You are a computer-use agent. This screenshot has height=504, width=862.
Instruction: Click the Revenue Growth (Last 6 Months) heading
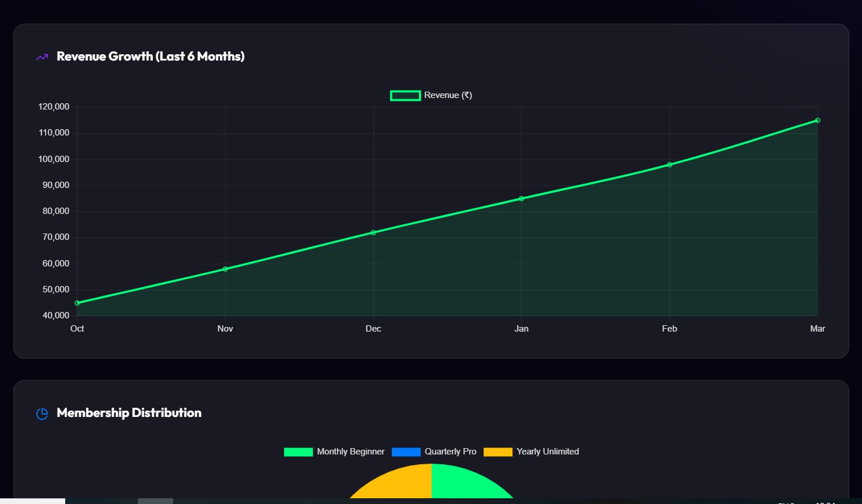(x=150, y=57)
